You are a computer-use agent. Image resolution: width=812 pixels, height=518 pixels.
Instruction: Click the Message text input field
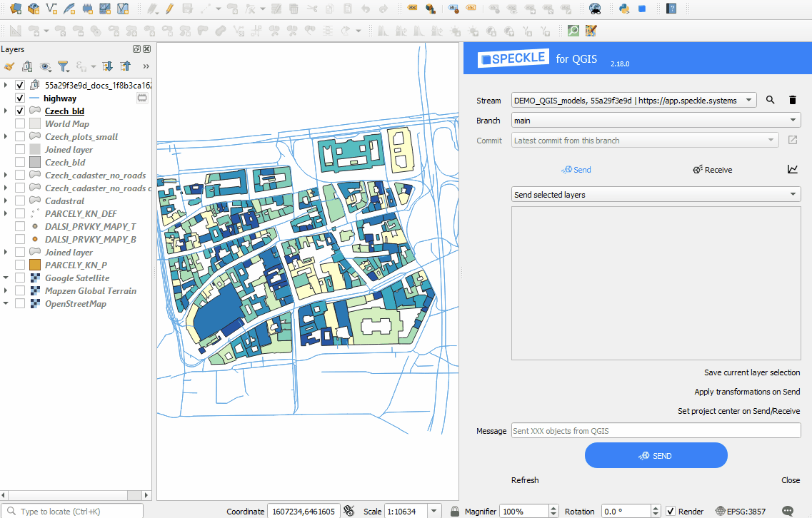[x=656, y=431]
